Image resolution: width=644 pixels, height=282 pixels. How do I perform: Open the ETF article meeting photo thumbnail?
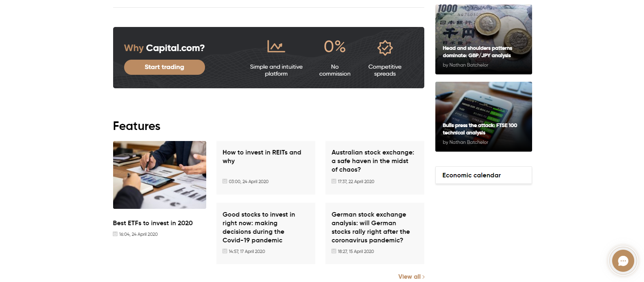[x=160, y=175]
